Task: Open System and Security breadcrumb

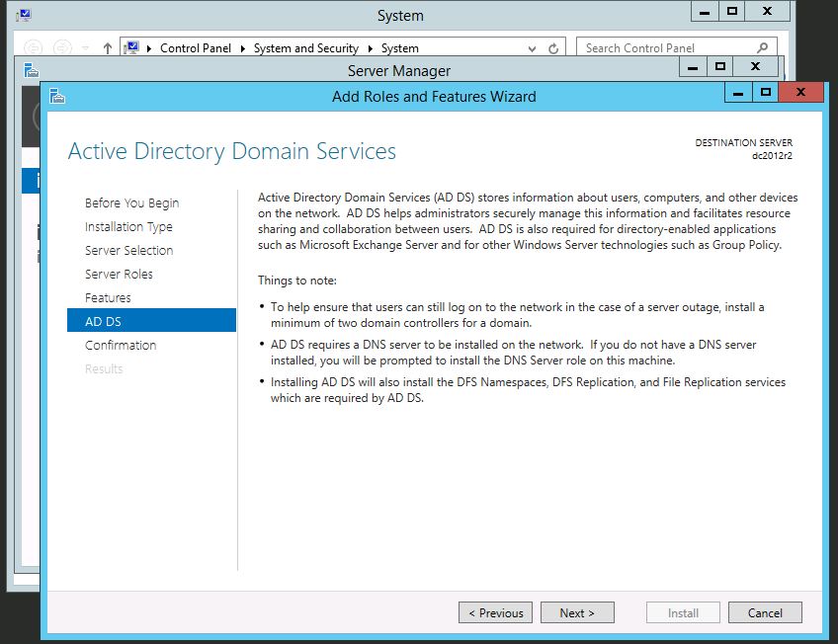Action: (x=305, y=48)
